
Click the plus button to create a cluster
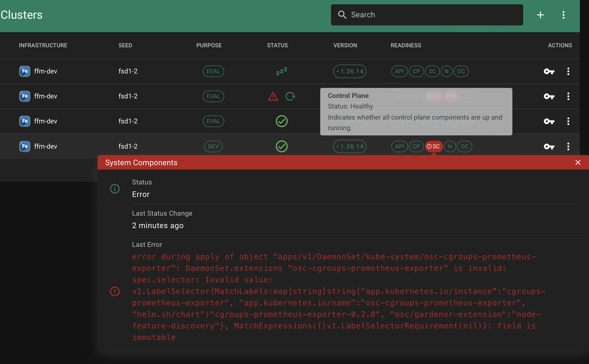click(540, 15)
